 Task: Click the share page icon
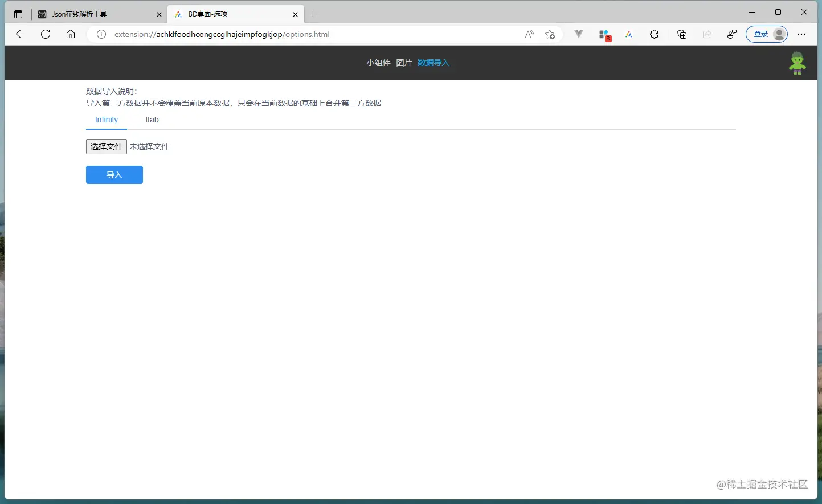pos(707,34)
